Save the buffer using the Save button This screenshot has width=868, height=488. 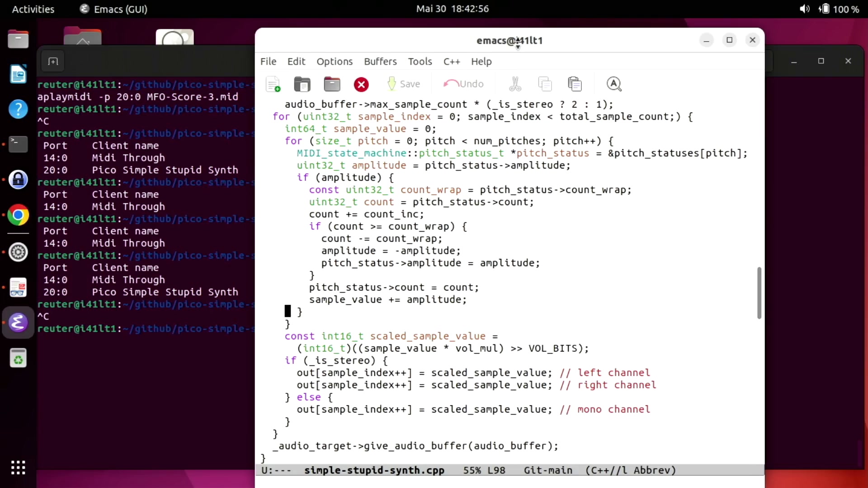click(x=404, y=84)
